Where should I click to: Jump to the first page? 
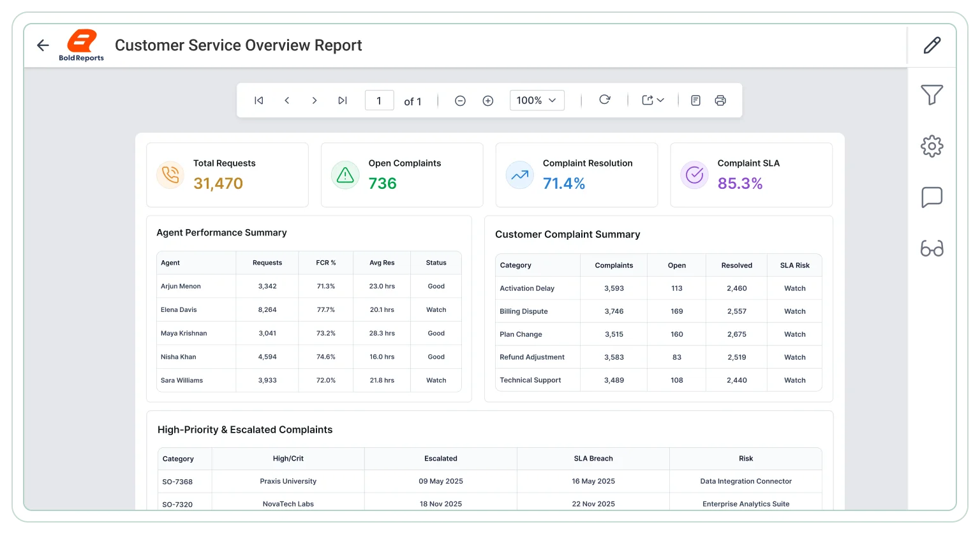point(259,100)
